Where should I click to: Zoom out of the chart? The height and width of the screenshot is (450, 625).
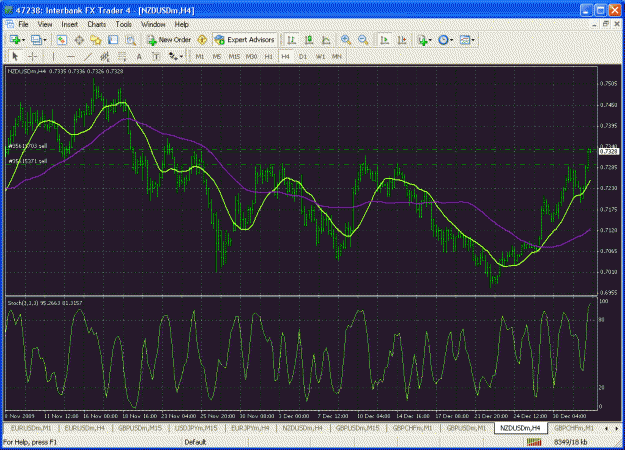[363, 40]
